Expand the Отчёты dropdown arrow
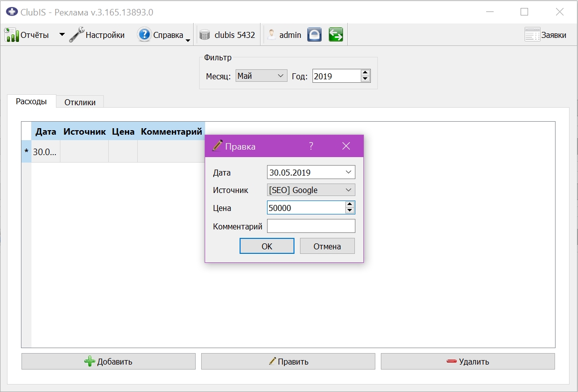 pyautogui.click(x=62, y=34)
